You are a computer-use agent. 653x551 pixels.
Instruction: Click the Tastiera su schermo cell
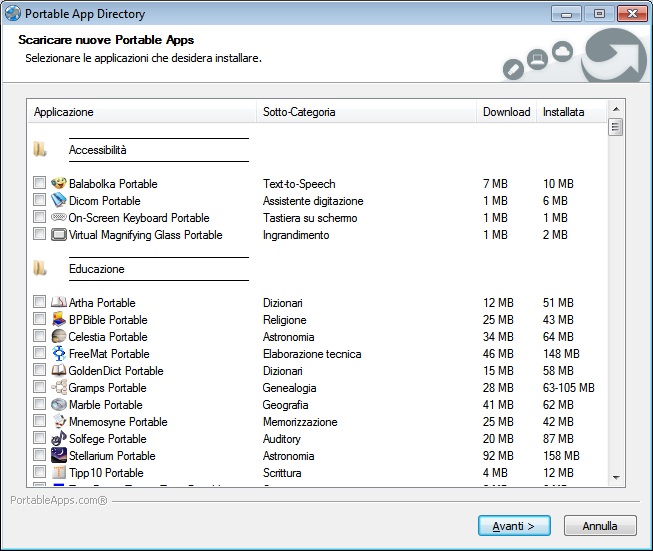(310, 218)
